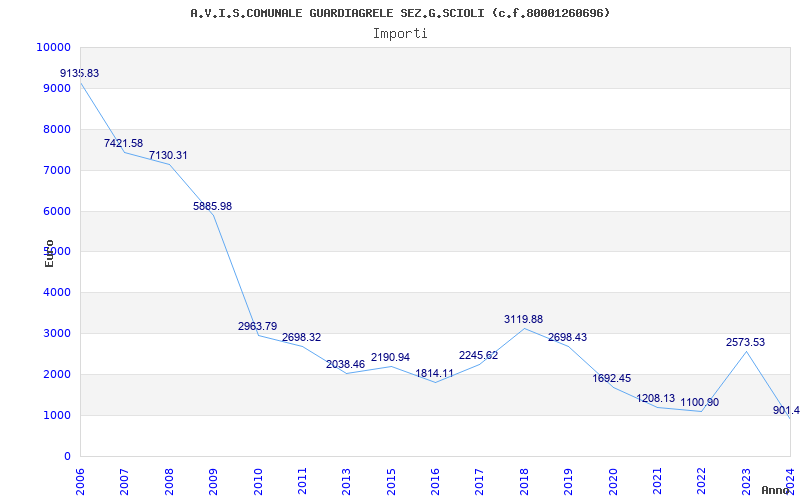Image resolution: width=800 pixels, height=500 pixels.
Task: Select x-axis year 2008
Action: point(169,481)
